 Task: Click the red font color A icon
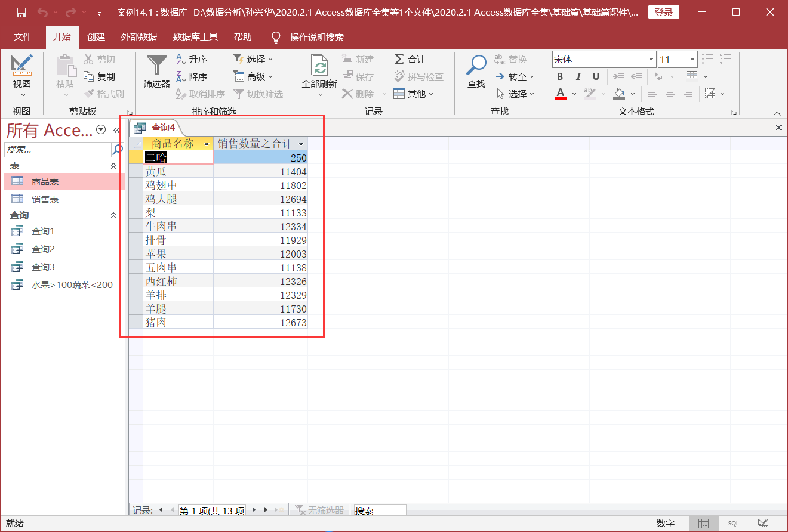tap(560, 94)
